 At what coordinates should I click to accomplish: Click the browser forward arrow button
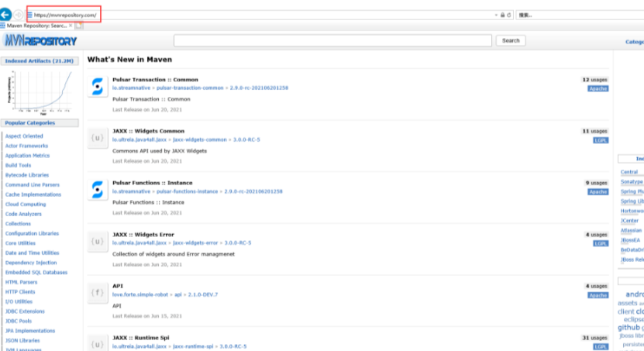tap(18, 15)
